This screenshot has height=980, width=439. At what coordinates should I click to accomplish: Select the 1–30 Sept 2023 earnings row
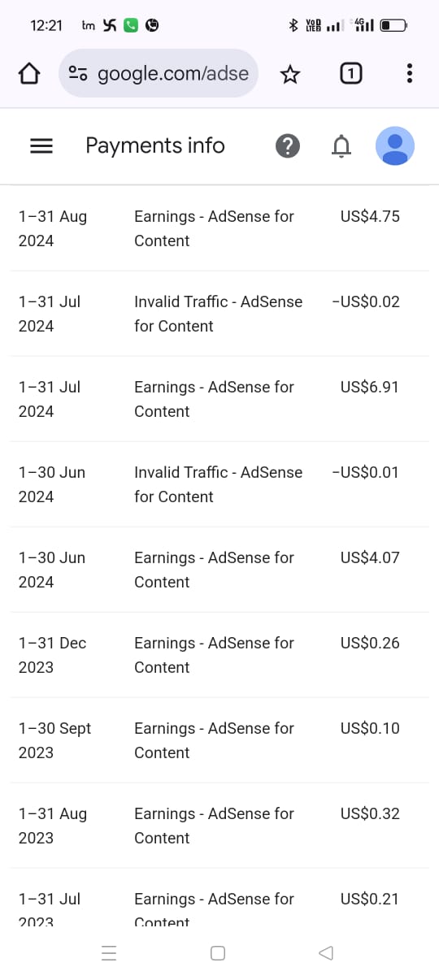click(219, 740)
